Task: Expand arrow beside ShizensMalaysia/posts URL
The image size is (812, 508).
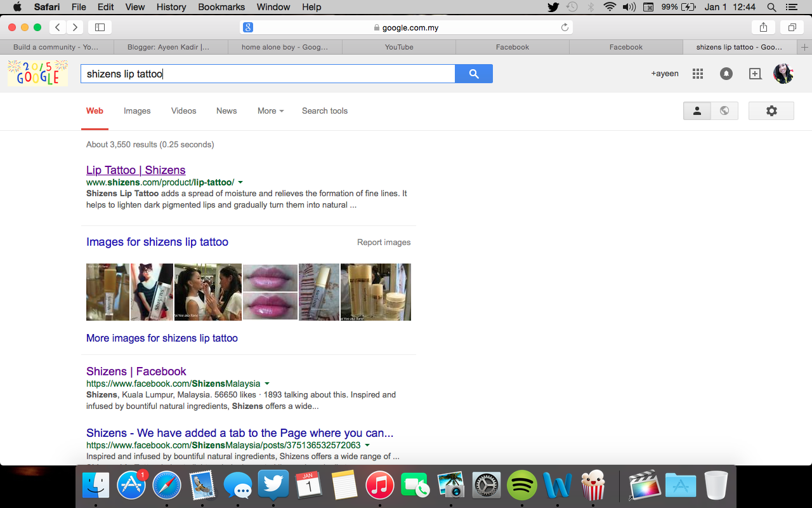Action: point(367,446)
